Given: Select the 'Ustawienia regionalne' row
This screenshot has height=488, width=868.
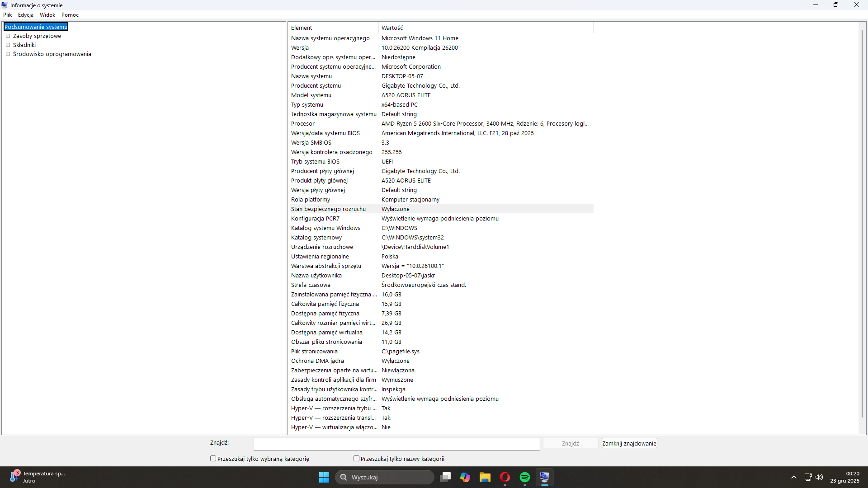Looking at the screenshot, I should [x=441, y=257].
